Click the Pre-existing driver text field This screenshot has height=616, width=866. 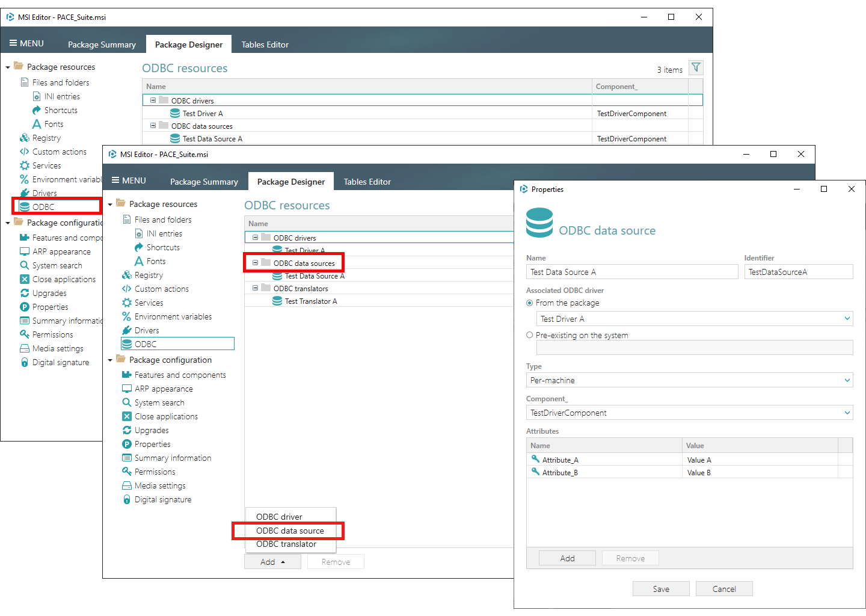click(x=695, y=347)
